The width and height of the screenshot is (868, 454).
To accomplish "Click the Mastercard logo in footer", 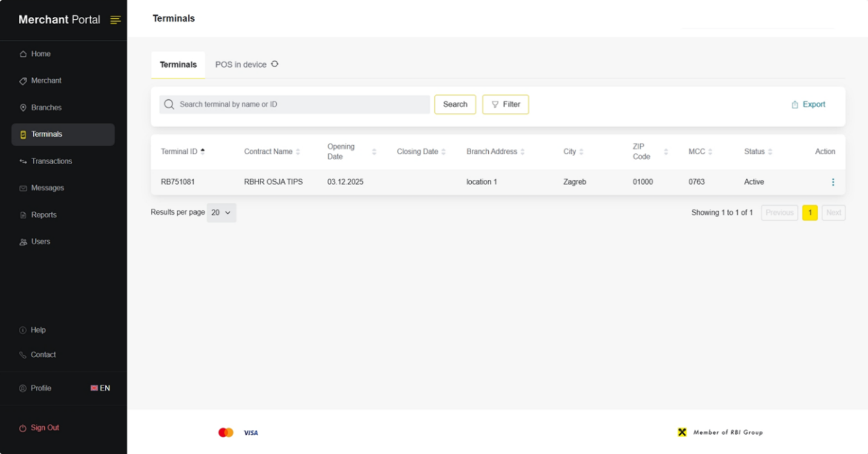I will (x=226, y=432).
